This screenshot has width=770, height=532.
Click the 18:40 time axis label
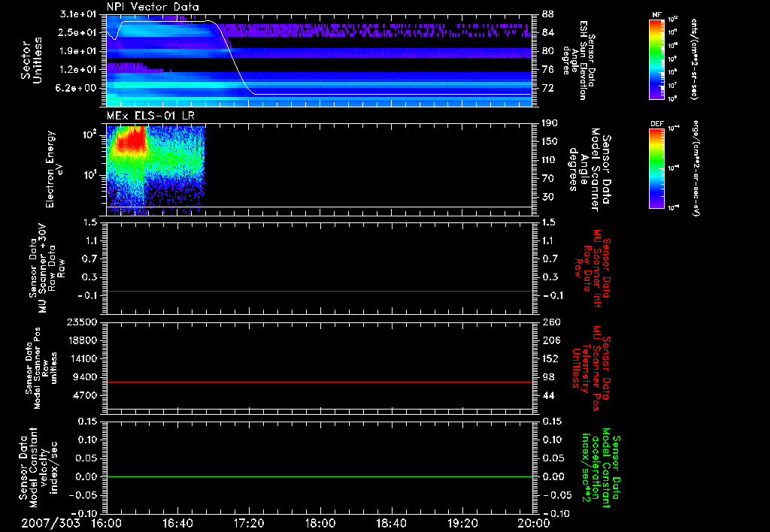(391, 523)
